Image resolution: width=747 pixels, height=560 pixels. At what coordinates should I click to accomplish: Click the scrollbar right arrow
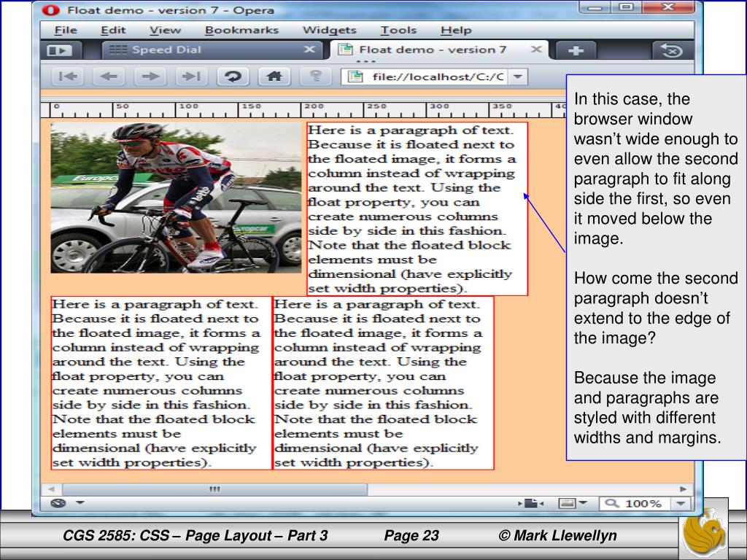(683, 489)
